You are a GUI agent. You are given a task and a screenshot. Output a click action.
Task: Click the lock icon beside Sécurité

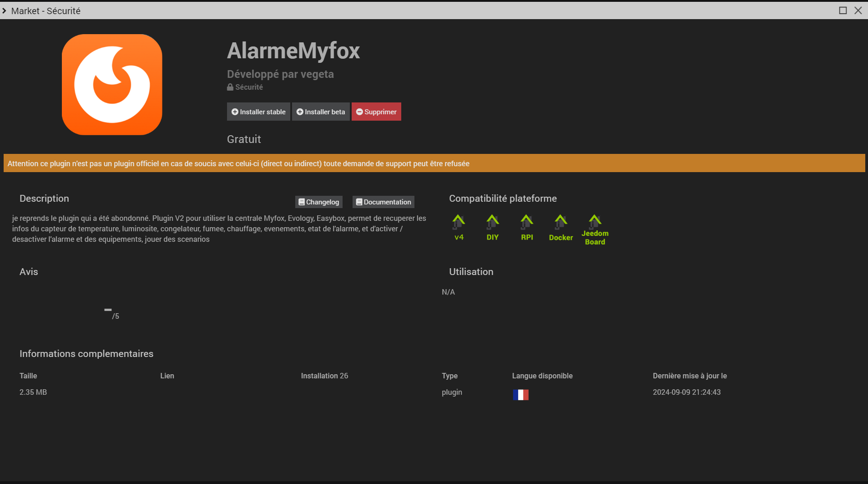coord(230,87)
